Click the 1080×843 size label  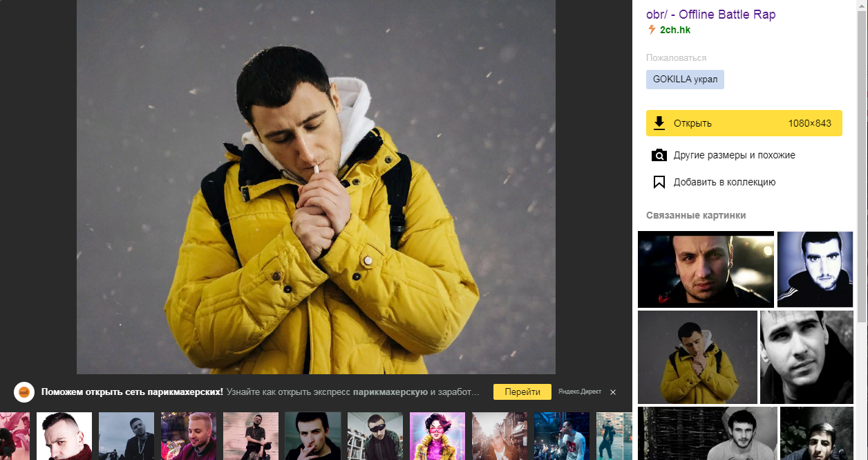[x=809, y=123]
